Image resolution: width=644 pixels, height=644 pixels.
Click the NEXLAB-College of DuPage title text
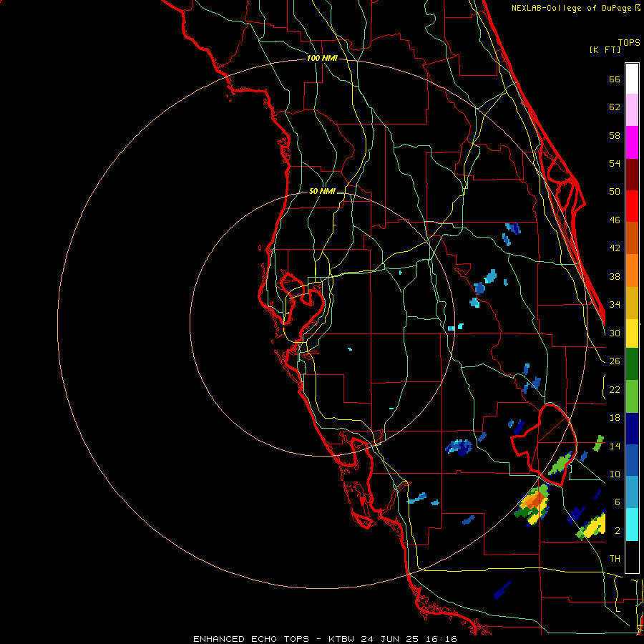tap(572, 8)
